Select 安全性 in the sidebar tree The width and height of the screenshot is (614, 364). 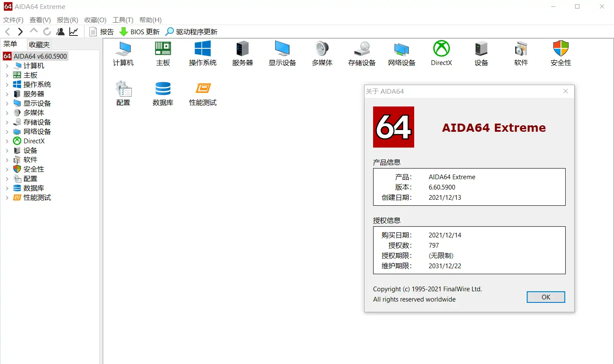(x=33, y=169)
